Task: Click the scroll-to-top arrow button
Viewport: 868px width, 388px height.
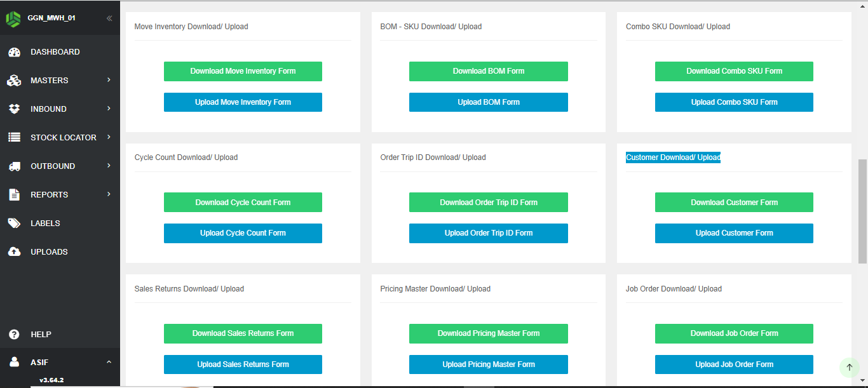Action: pyautogui.click(x=850, y=367)
